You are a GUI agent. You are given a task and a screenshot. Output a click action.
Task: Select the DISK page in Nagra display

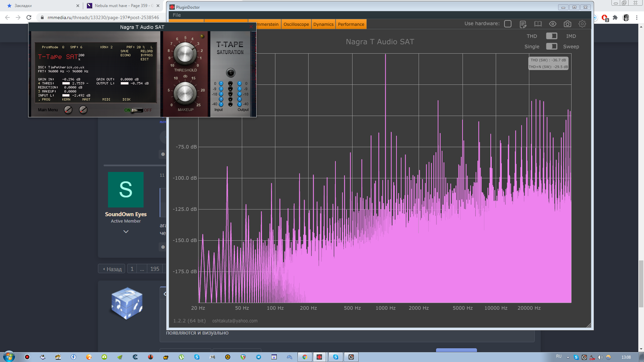pos(126,100)
